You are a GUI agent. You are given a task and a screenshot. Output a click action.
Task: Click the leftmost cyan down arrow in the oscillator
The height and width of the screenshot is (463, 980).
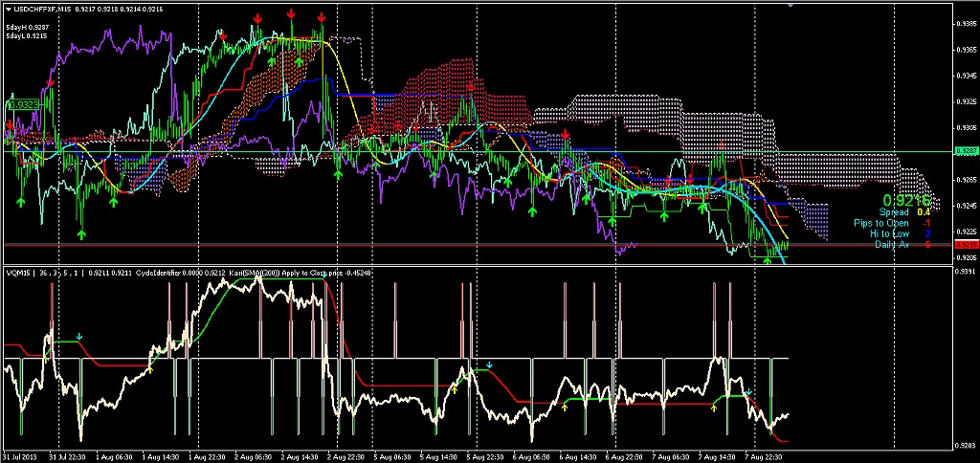(80, 337)
